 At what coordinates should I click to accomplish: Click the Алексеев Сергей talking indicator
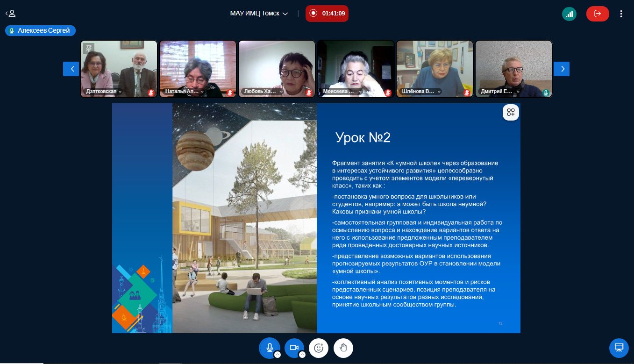[40, 31]
